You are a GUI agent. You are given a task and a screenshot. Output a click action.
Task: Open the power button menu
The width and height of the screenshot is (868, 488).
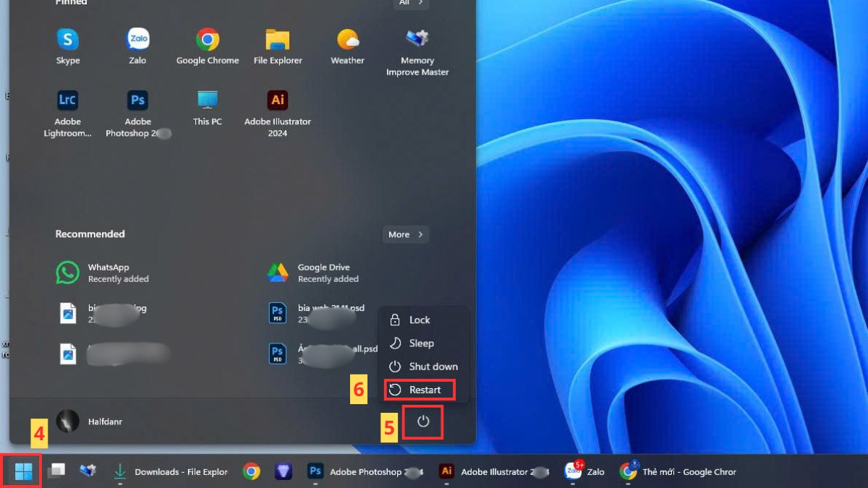coord(422,421)
